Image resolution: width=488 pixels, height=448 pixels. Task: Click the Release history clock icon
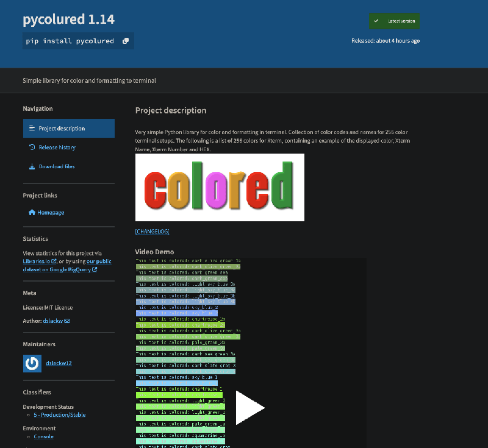[32, 147]
